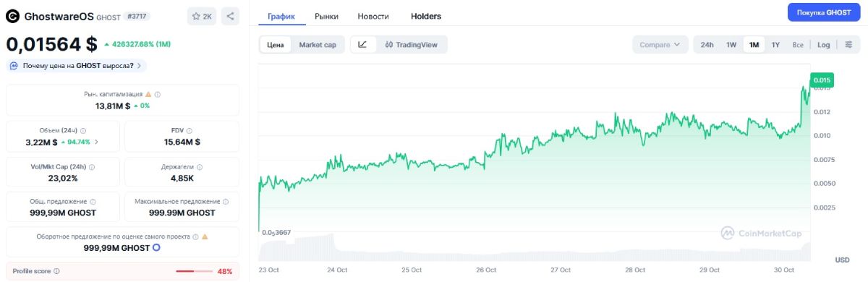Click FDV info circle icon
The width and height of the screenshot is (868, 282).
point(191,131)
